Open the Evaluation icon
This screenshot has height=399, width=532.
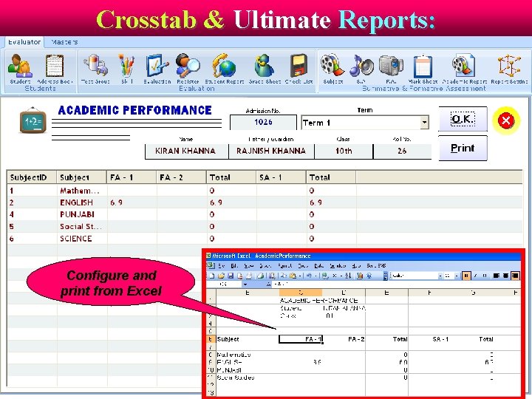coord(157,66)
